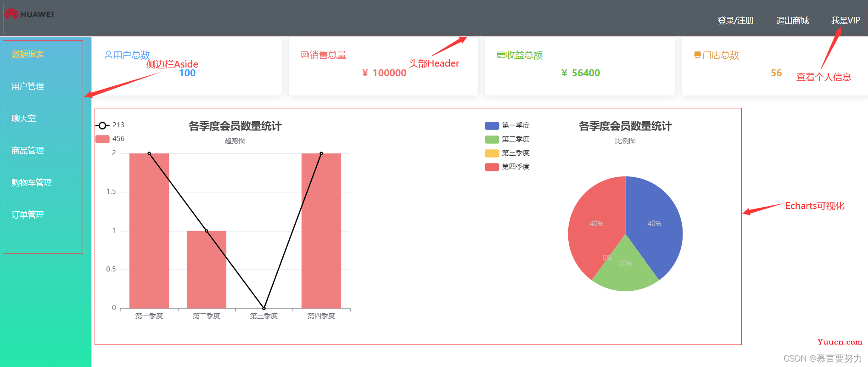The image size is (868, 367).
Task: Open 购物车管理 in the sidebar
Action: click(x=32, y=183)
